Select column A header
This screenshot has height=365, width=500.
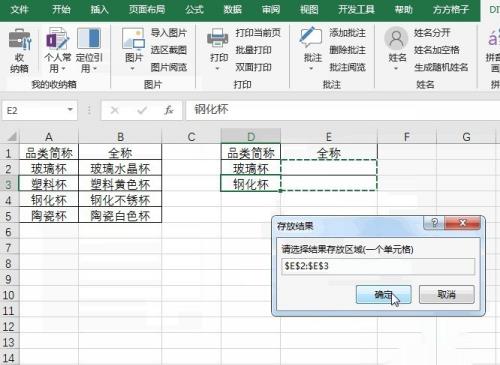coord(49,137)
